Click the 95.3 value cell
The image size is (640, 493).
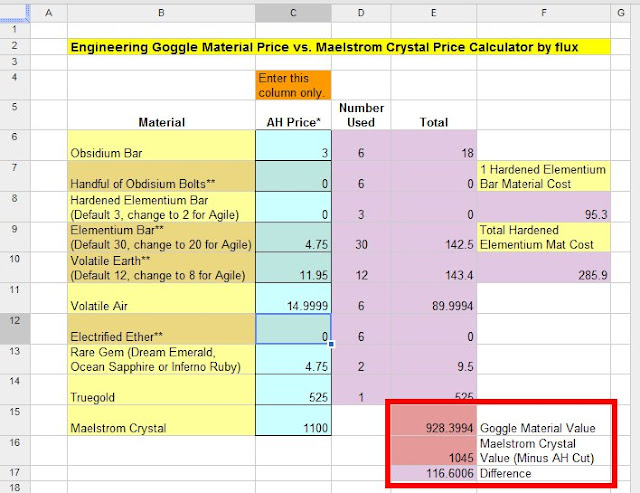point(543,207)
